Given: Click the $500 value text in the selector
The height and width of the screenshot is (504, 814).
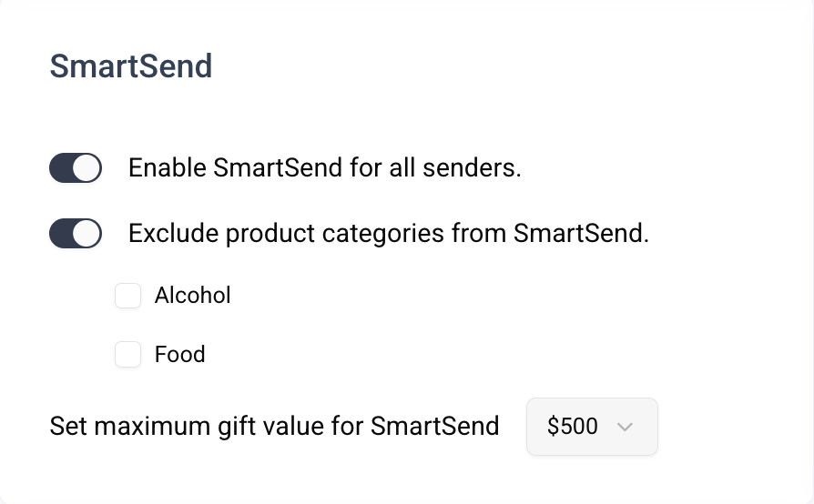Looking at the screenshot, I should tap(572, 427).
